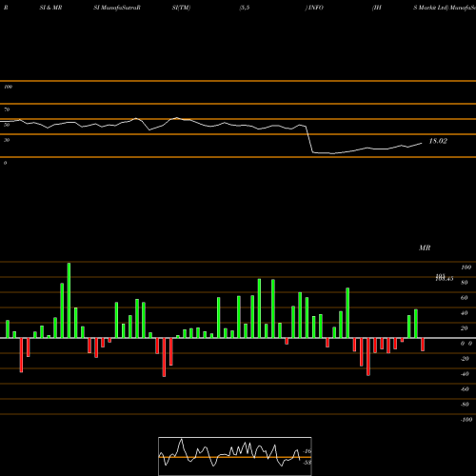Viewport: 476px width, 476px height.
Task: Click the 'SI MunafaSutraR' header text
Action: [x=117, y=8]
